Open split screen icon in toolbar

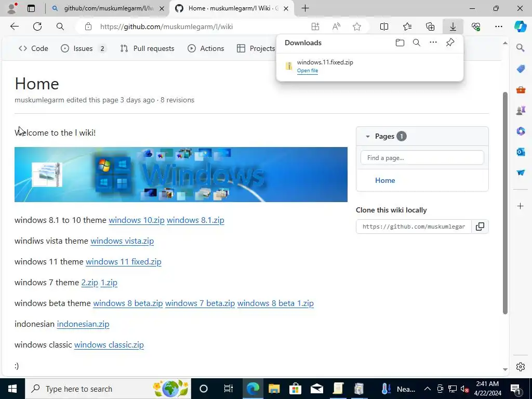pos(384,26)
